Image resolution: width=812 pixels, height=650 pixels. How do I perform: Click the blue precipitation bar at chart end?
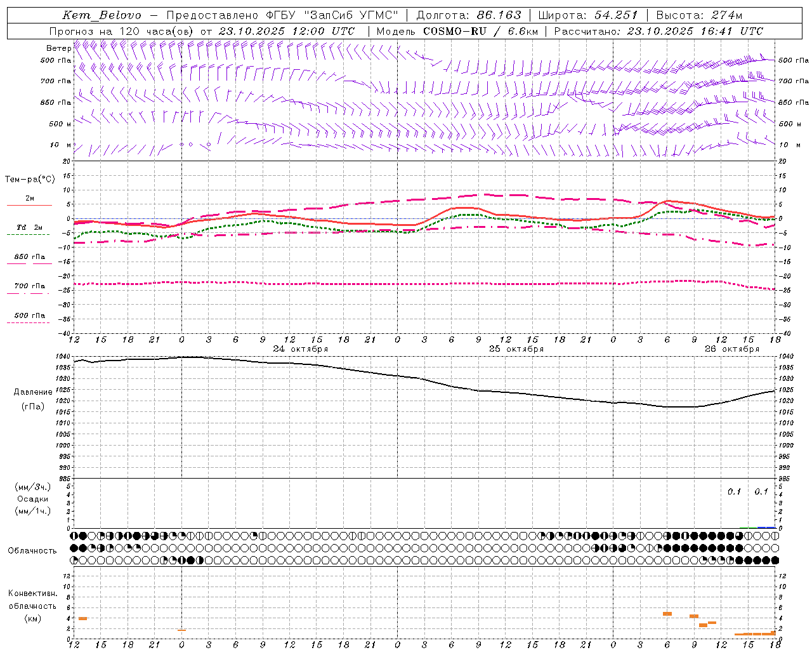point(766,527)
